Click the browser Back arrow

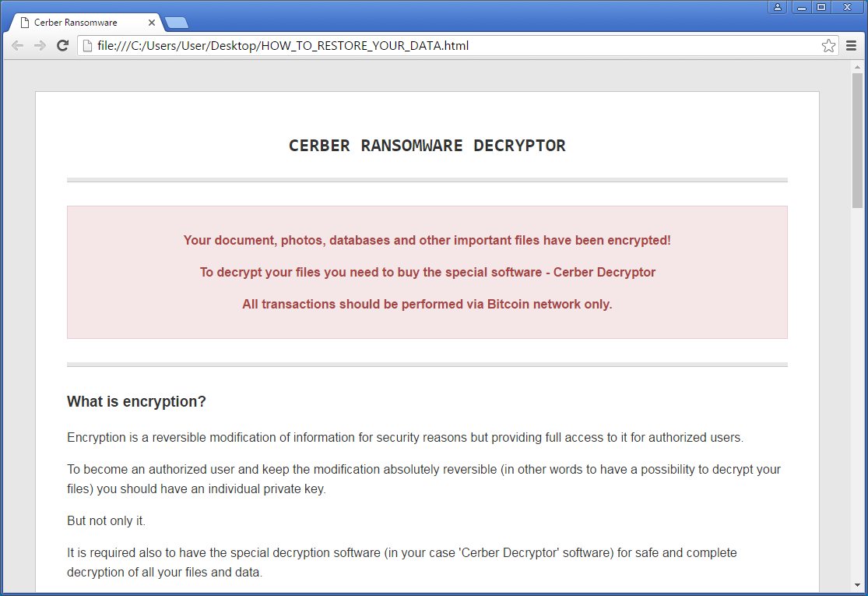tap(17, 46)
